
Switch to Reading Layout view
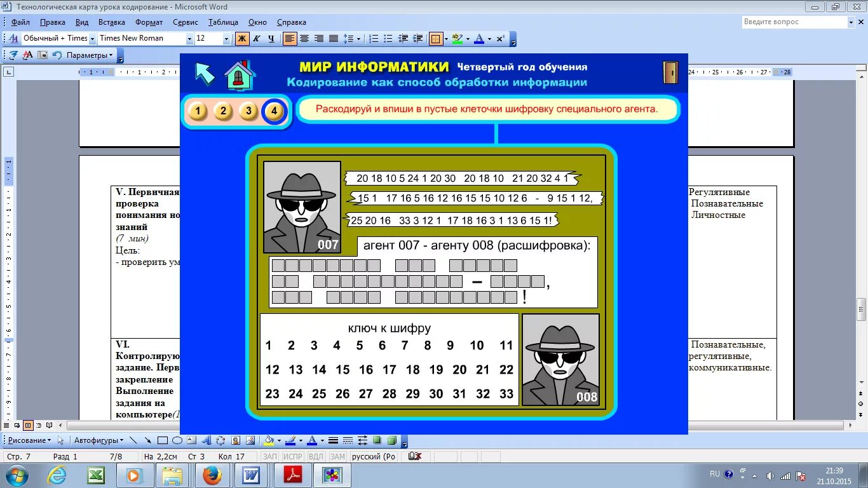[49, 425]
